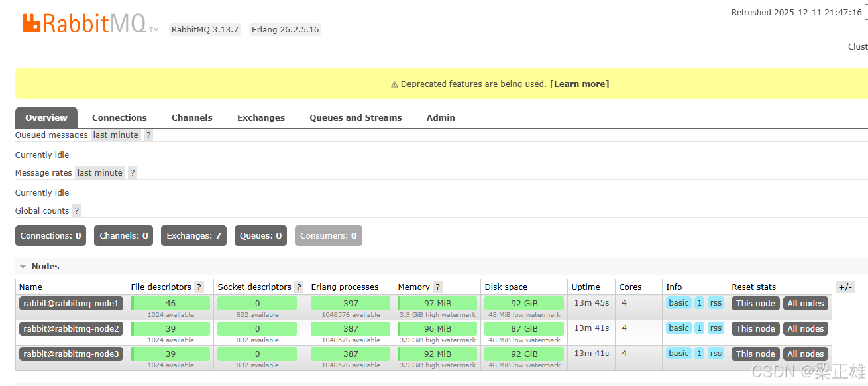Open node rabbit@rabbitmq-node3 details
Viewport: 868px width, 386px height.
[x=72, y=354]
